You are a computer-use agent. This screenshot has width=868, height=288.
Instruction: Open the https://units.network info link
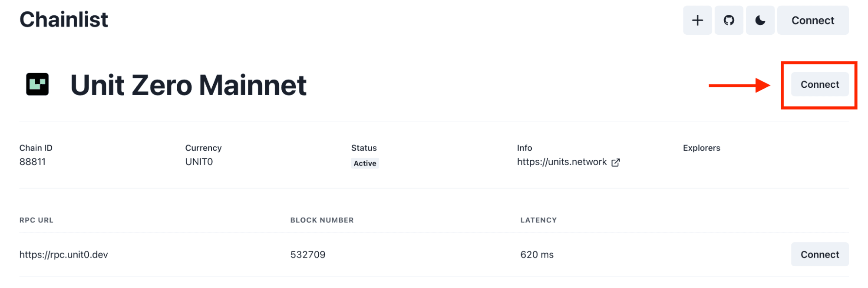562,162
